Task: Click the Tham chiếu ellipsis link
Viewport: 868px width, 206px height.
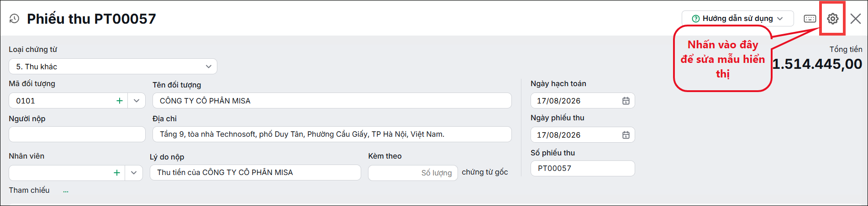Action: point(66,191)
